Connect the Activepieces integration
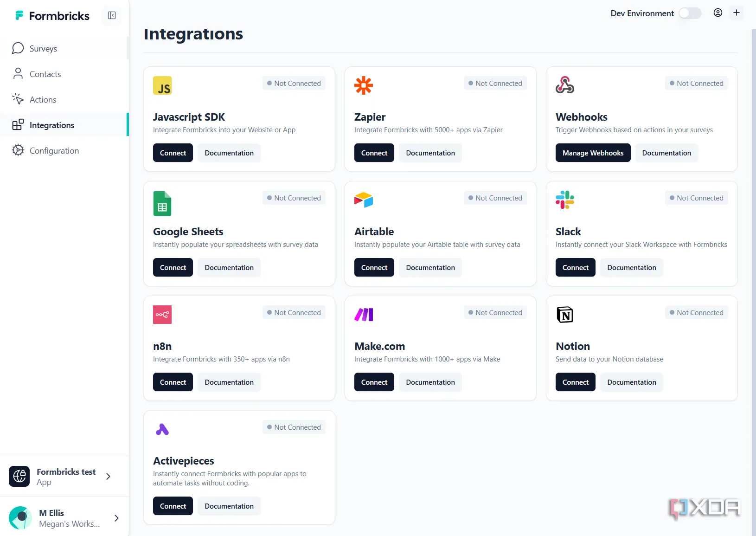The height and width of the screenshot is (536, 756). coord(173,506)
